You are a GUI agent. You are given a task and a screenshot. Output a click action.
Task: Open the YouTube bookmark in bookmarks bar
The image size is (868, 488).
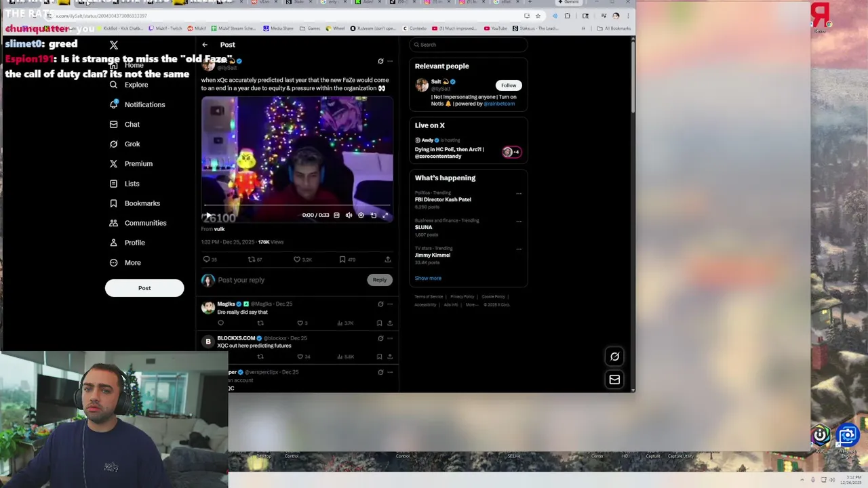pyautogui.click(x=496, y=28)
